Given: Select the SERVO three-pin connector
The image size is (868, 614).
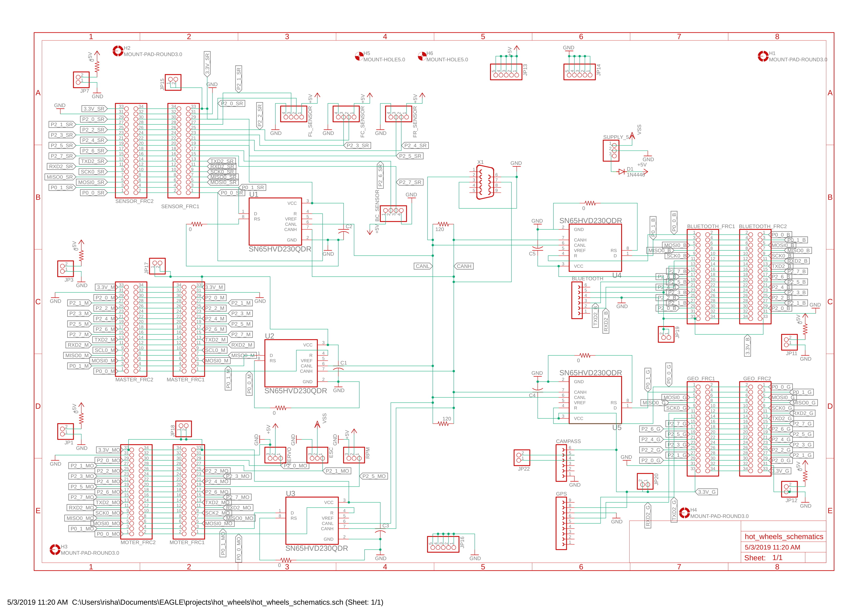Looking at the screenshot, I should pos(275,455).
